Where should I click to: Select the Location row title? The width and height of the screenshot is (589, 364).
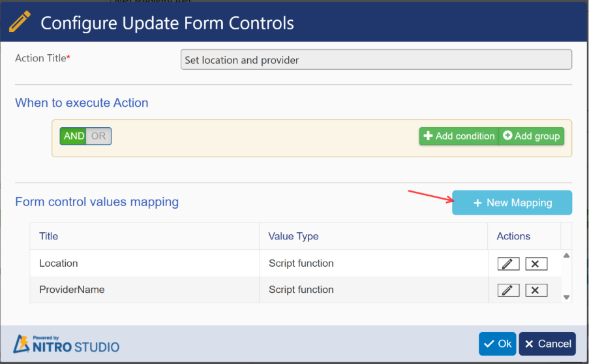59,264
